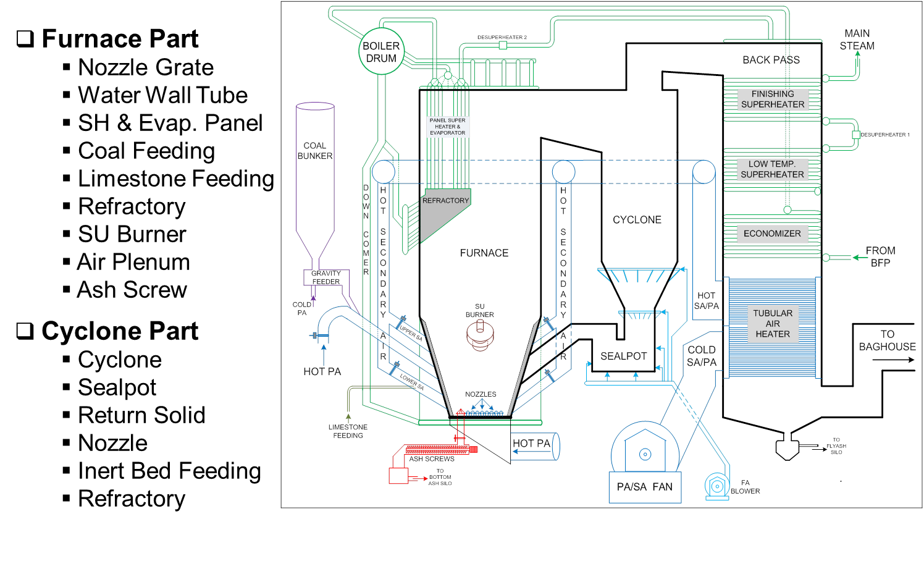Click the HOT SA/PA label
924x582 pixels.
(x=706, y=301)
